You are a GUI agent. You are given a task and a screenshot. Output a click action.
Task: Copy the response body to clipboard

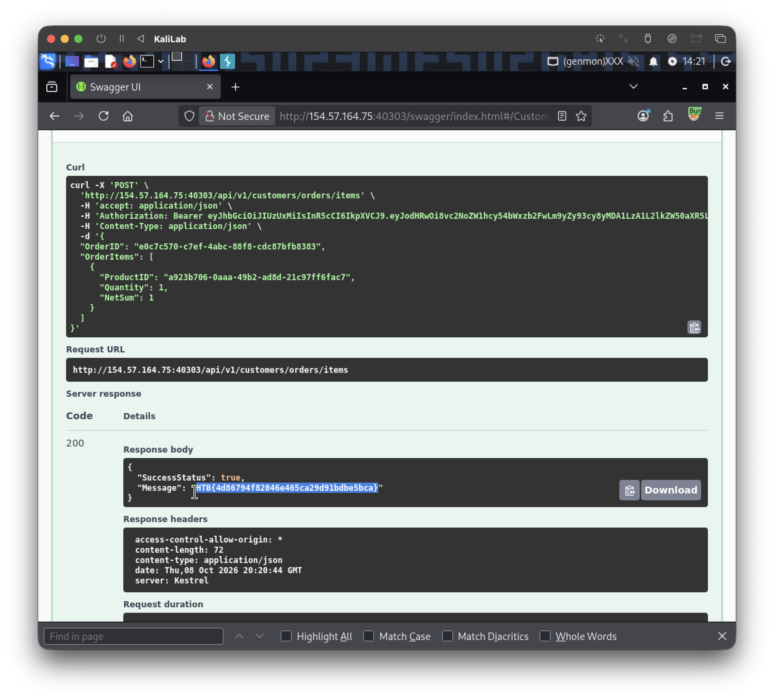tap(629, 490)
